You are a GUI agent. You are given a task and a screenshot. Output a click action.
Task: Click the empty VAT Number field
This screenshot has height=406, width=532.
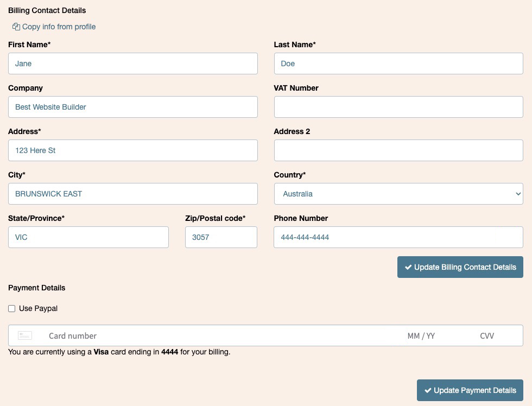[x=398, y=107]
